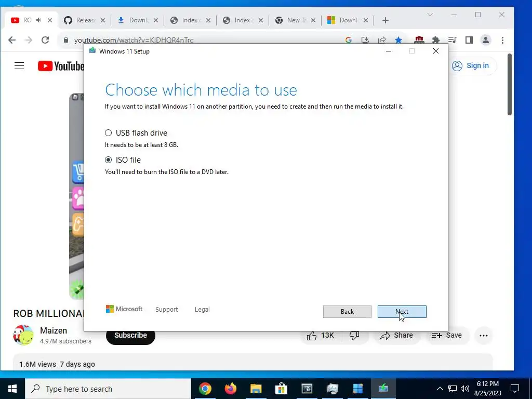Select the USB flash drive option
Image resolution: width=532 pixels, height=399 pixels.
(x=108, y=132)
